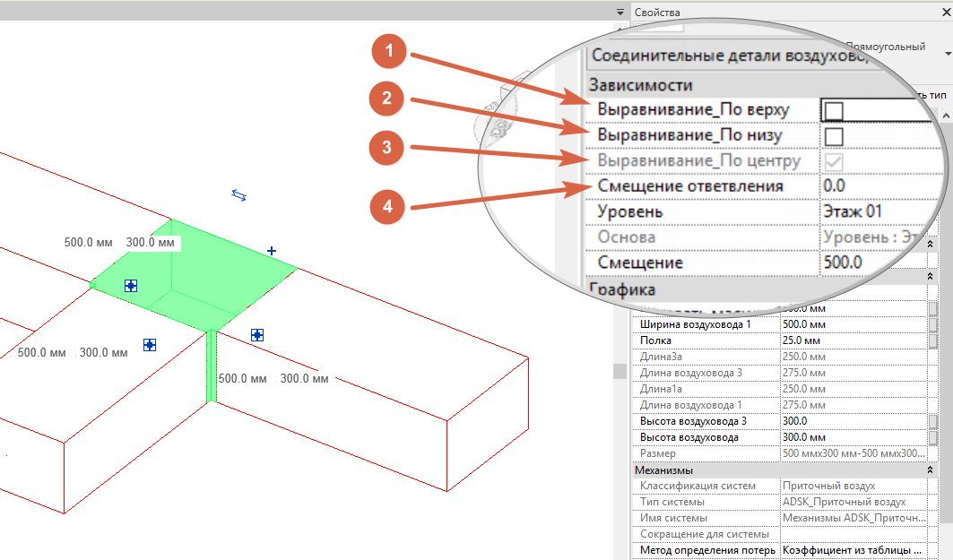Click the Длина воздуховода 3 row label
This screenshot has height=560, width=953.
click(691, 373)
